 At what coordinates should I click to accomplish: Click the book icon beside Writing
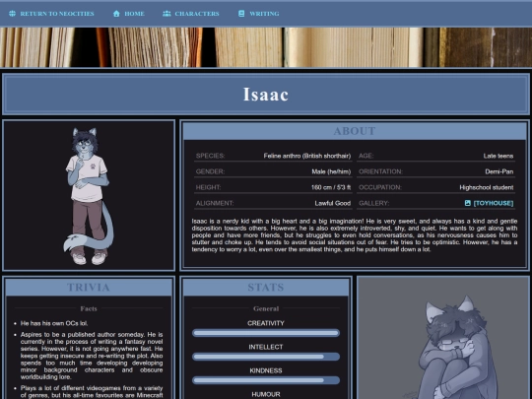(241, 14)
